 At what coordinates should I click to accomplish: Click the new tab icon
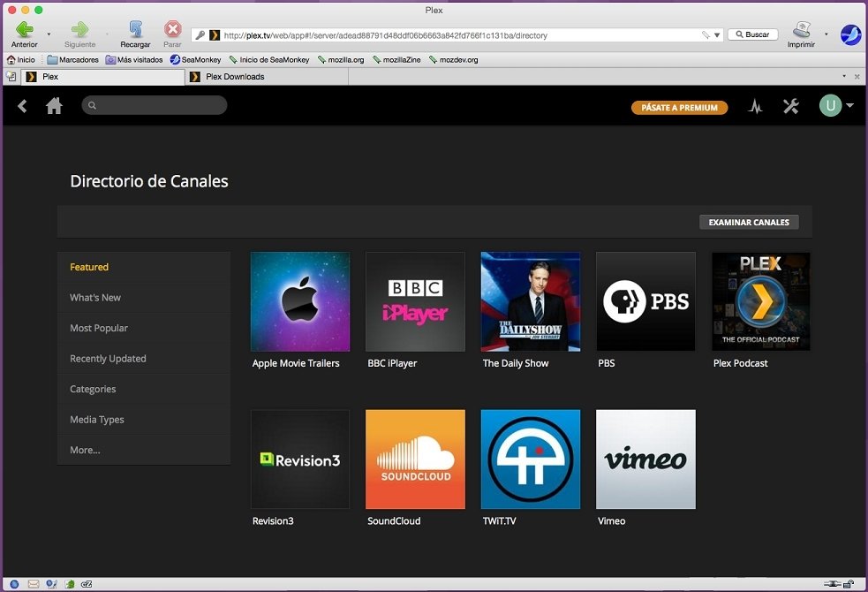(x=11, y=76)
